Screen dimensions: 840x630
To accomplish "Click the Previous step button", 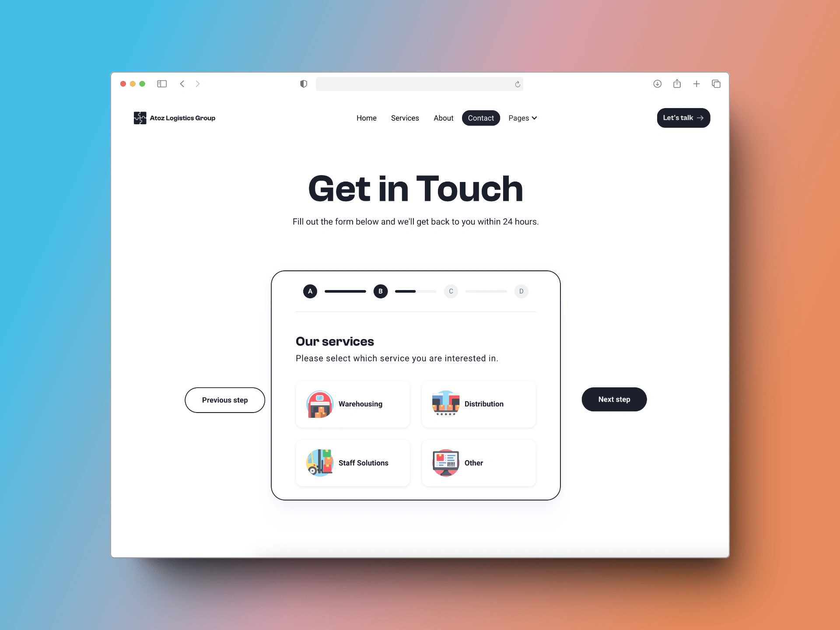I will tap(225, 400).
